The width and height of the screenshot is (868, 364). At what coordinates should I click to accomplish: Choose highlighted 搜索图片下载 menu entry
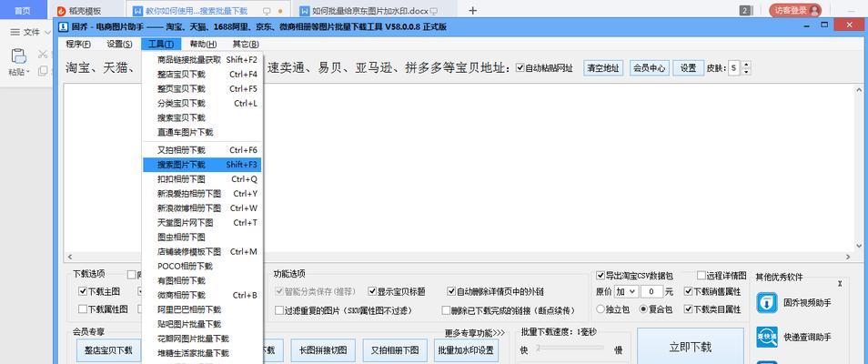pos(203,165)
